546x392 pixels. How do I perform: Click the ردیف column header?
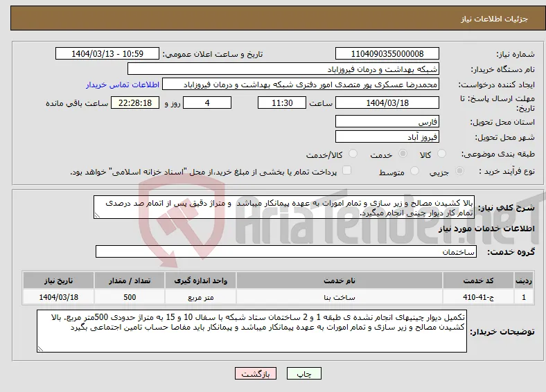tap(524, 280)
